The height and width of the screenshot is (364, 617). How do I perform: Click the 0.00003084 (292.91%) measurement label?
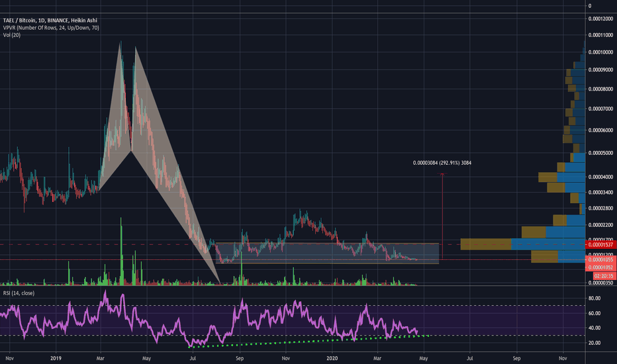(442, 163)
